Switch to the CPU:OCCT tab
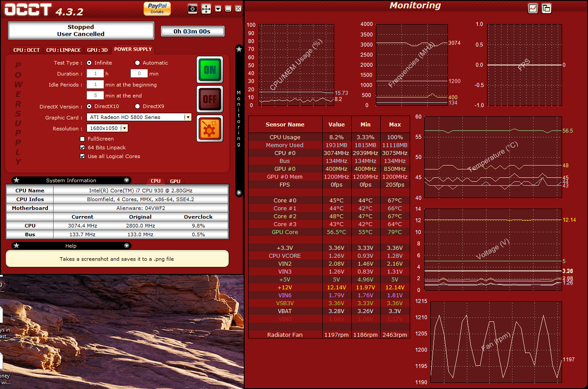The width and height of the screenshot is (588, 389). click(26, 50)
